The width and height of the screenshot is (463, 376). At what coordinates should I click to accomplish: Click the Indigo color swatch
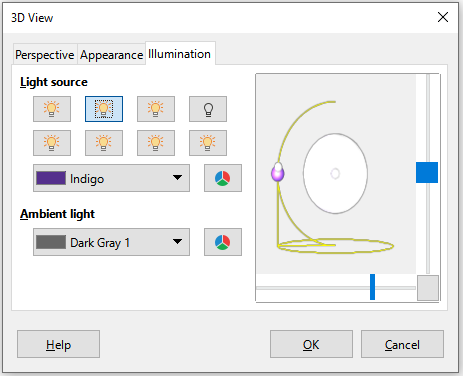(x=51, y=178)
